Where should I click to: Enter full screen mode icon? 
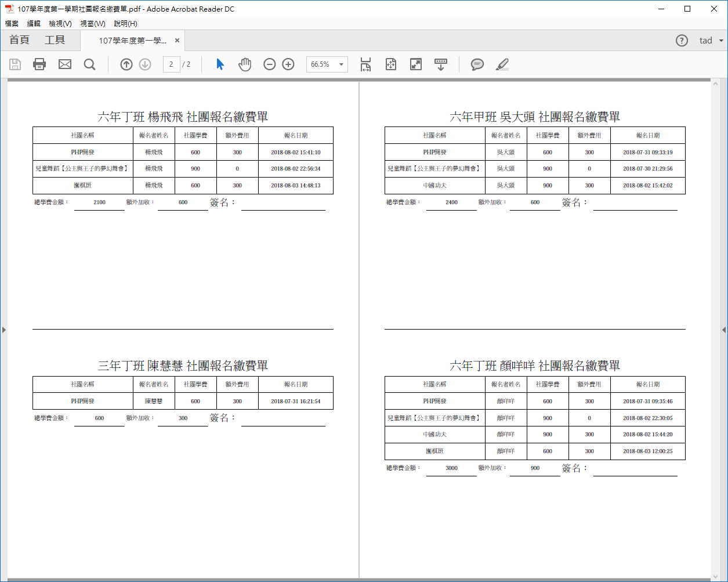coord(416,64)
